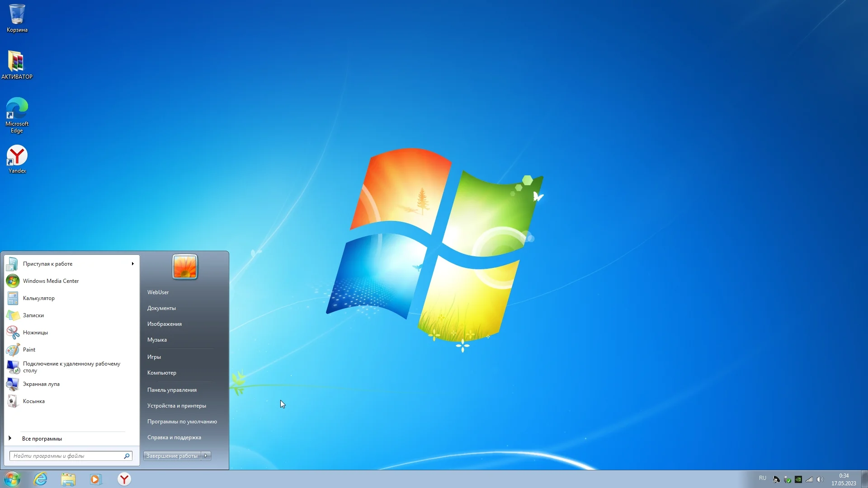868x488 pixels.
Task: Click the search programs input field
Action: 67,456
